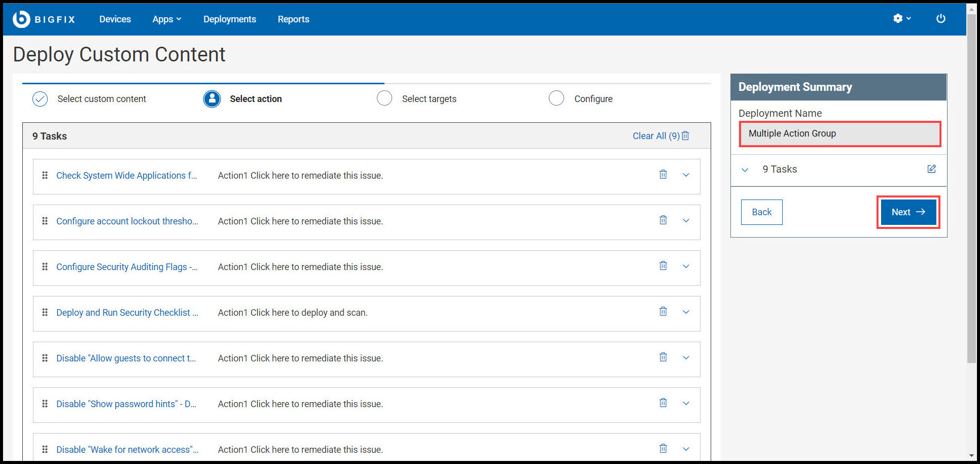Open the Check System Wide Applications task link
Viewport: 980px width, 464px height.
tap(127, 175)
